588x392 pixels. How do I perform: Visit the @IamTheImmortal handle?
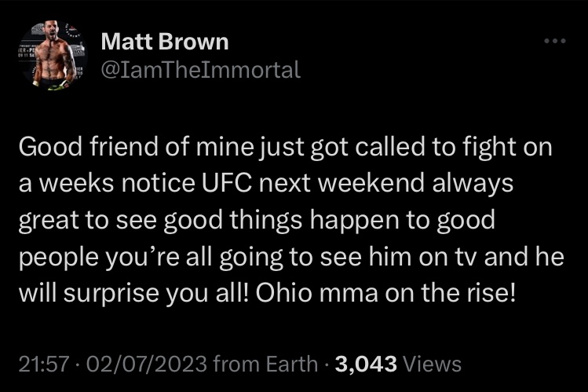tap(201, 70)
